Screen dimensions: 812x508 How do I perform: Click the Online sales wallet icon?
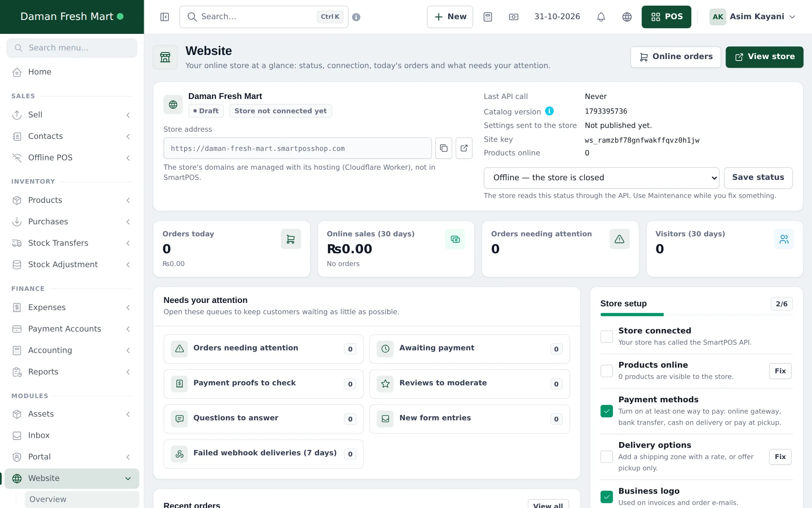click(x=455, y=239)
